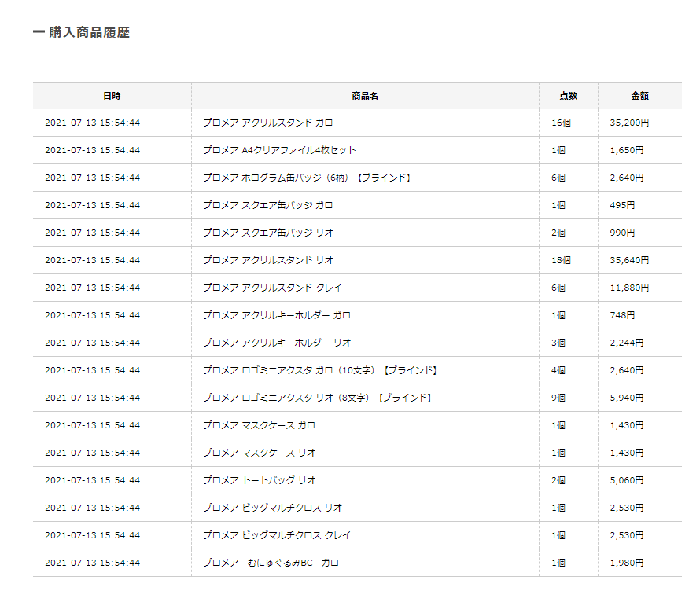Select product name プロメア アクリルキーホルダー リオ
The width and height of the screenshot is (700, 591).
click(277, 343)
